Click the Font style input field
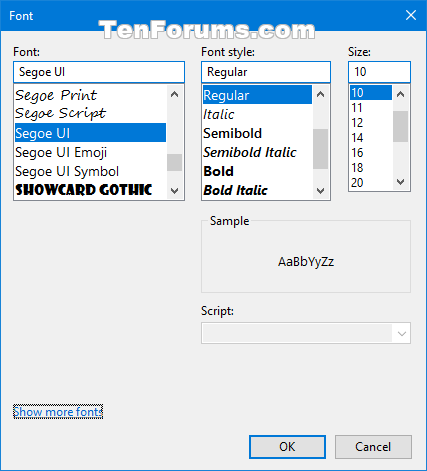The height and width of the screenshot is (471, 427). [x=266, y=72]
